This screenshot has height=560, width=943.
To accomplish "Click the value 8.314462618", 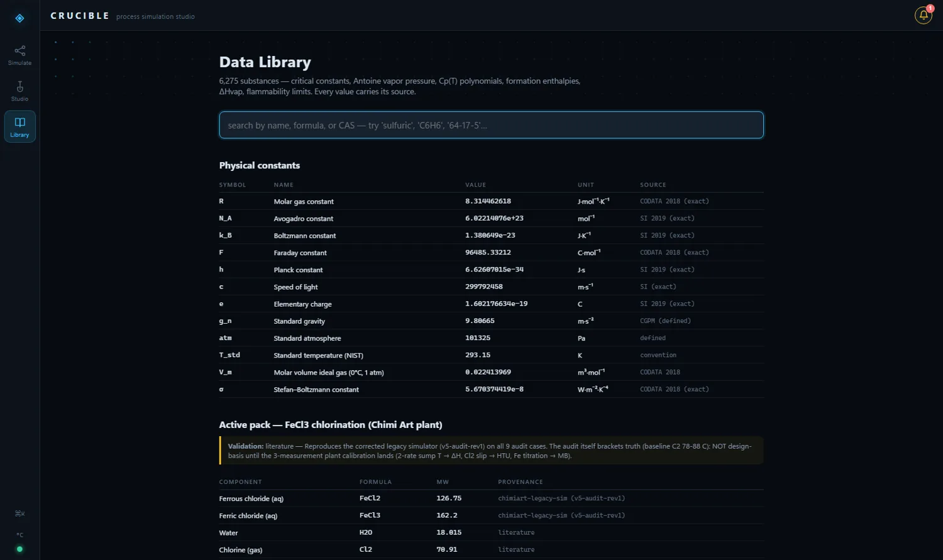I will click(x=488, y=201).
